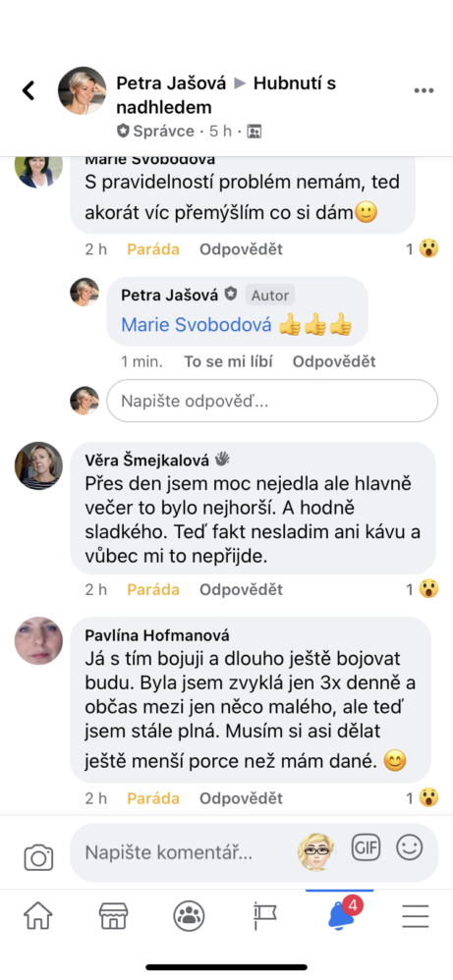Open Pages flag icon in bottom bar
Image resolution: width=453 pixels, height=980 pixels.
click(x=265, y=917)
